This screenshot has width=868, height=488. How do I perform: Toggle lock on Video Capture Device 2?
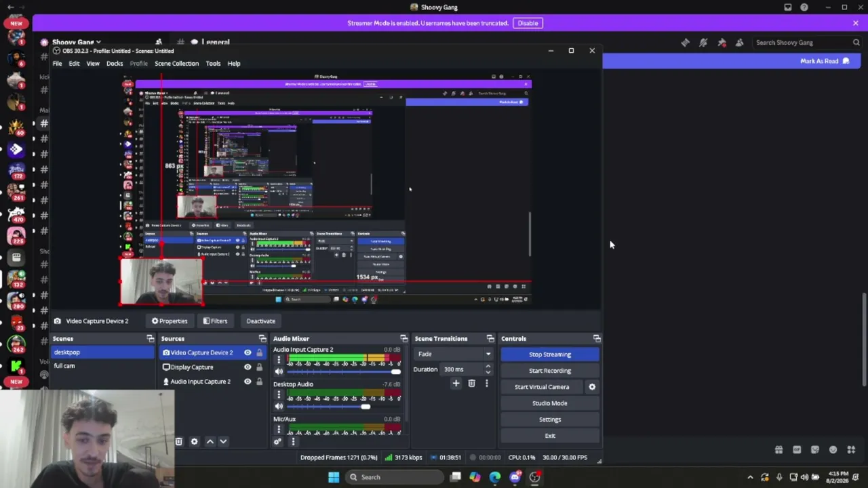tap(259, 352)
